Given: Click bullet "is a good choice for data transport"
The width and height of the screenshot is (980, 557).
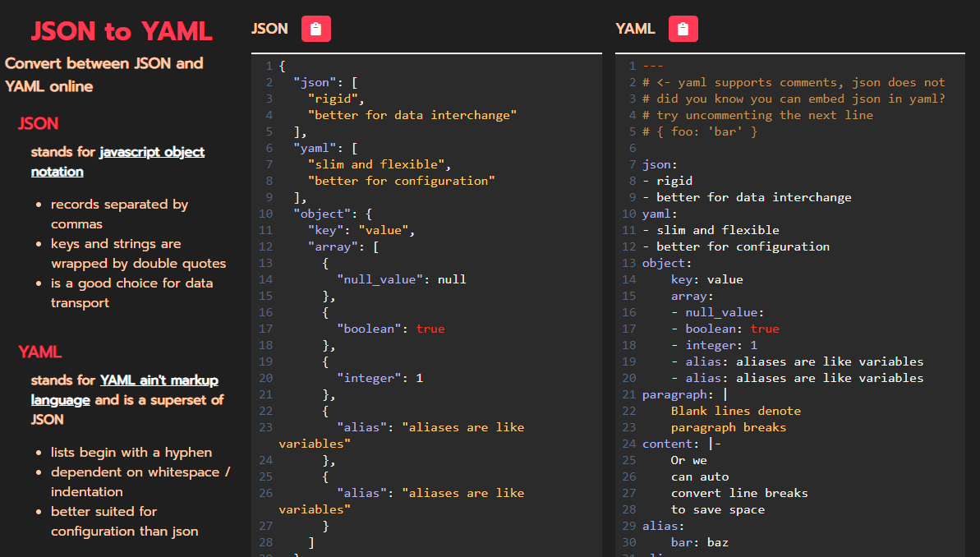Looking at the screenshot, I should 132,292.
